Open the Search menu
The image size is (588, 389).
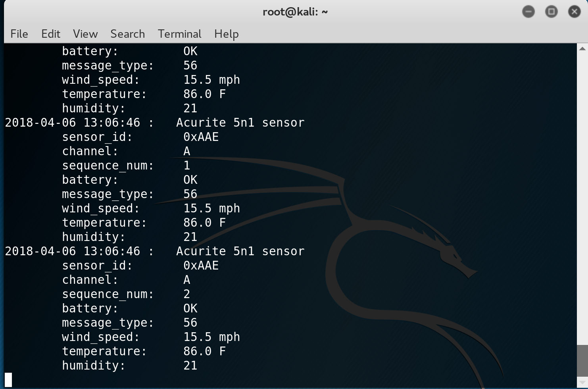(x=127, y=34)
